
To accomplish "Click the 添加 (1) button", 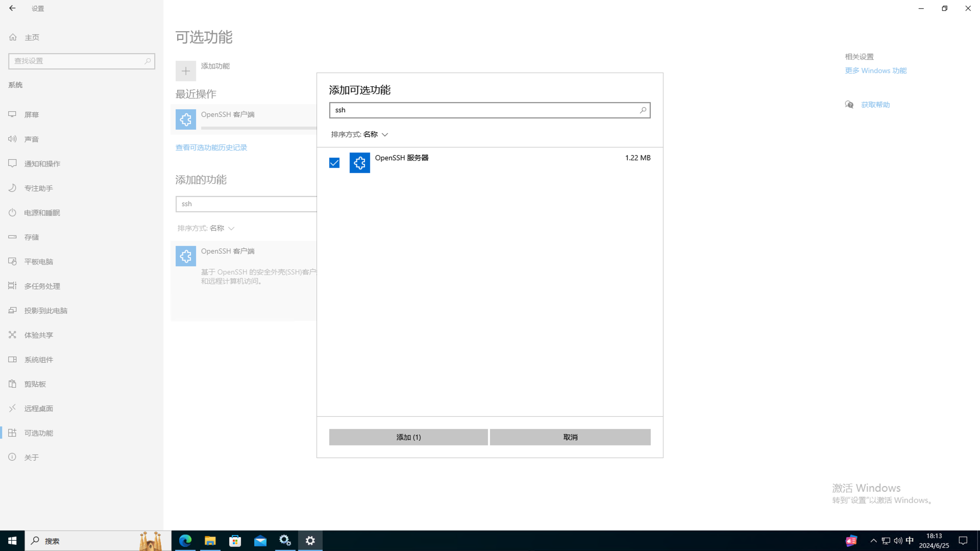I will 408,437.
